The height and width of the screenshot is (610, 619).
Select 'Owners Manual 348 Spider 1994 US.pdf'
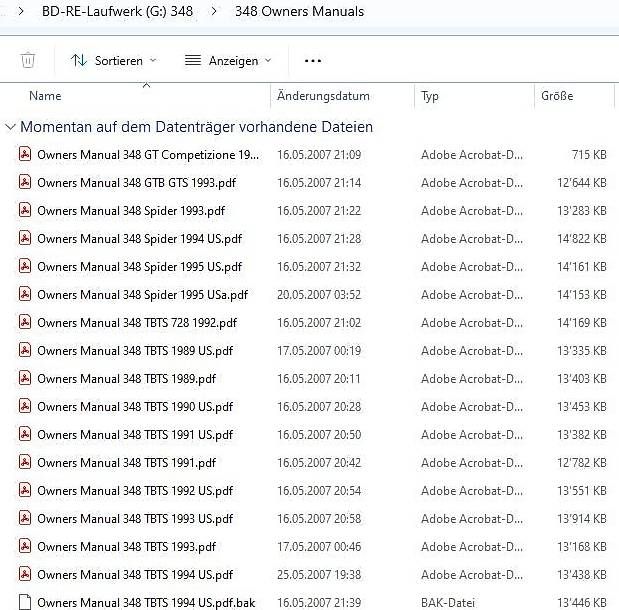pyautogui.click(x=139, y=239)
